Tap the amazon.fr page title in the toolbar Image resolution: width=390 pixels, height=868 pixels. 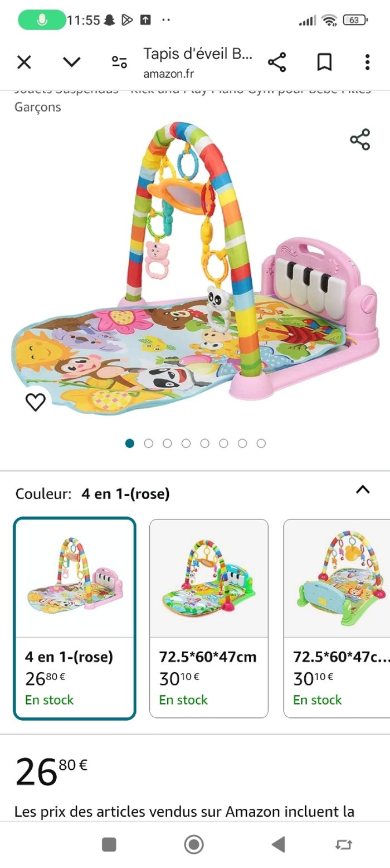[x=198, y=62]
